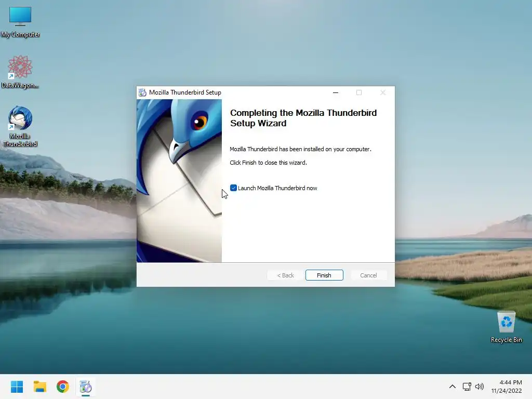
Task: Select the Mozilla Thunderbird desktop shortcut
Action: click(x=20, y=126)
